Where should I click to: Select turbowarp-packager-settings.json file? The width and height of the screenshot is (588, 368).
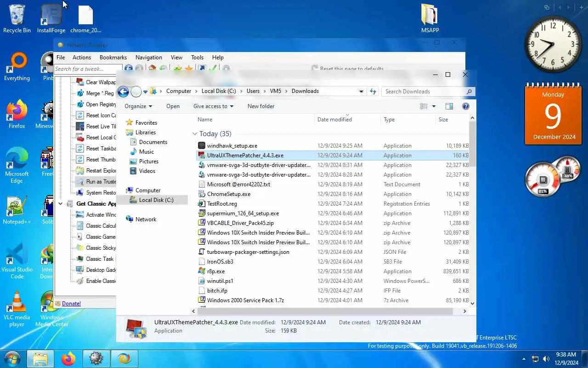[x=248, y=252]
